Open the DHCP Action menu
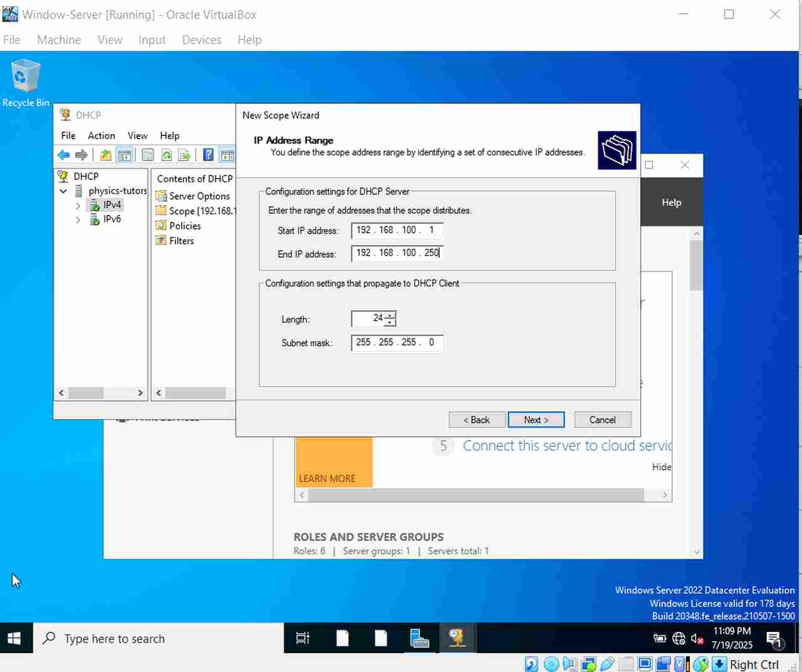802x672 pixels. pyautogui.click(x=102, y=135)
